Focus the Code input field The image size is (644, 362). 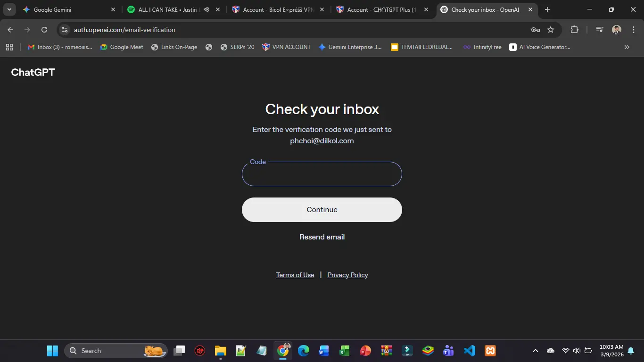tap(322, 174)
